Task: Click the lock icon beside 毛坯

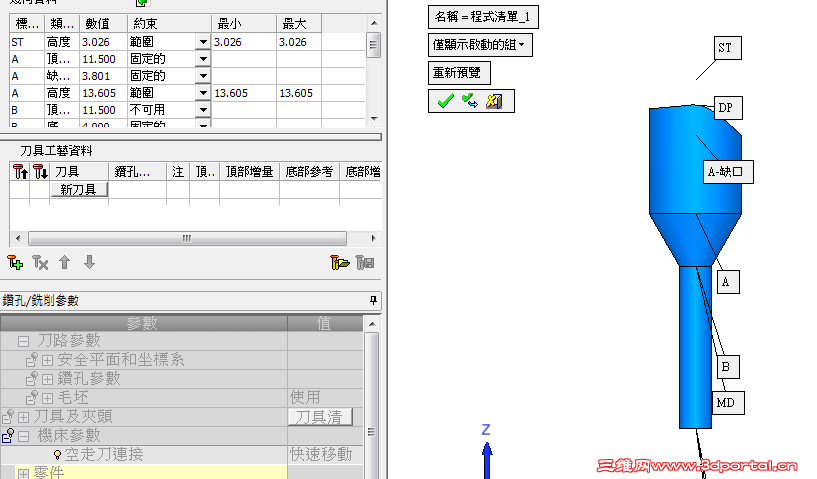Action: coord(32,398)
